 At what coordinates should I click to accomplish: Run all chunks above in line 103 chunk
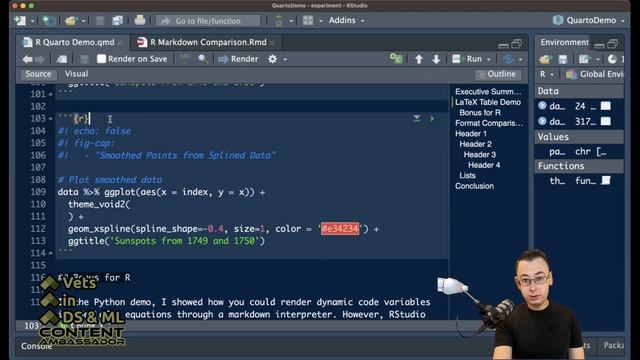pos(416,118)
